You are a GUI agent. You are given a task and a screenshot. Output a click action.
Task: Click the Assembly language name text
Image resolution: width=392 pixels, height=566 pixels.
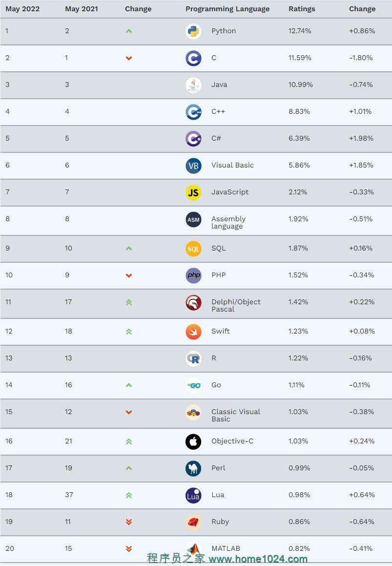(228, 222)
